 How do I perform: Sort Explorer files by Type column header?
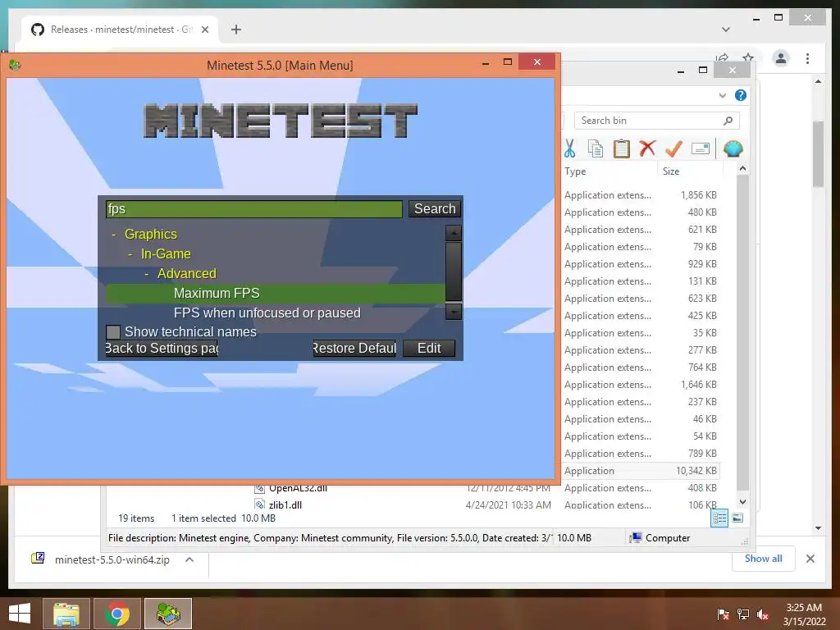(x=609, y=171)
